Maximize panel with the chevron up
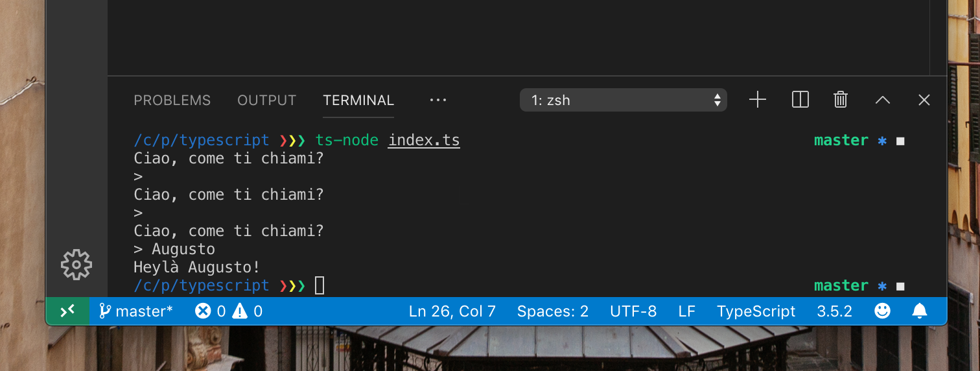 coord(883,100)
